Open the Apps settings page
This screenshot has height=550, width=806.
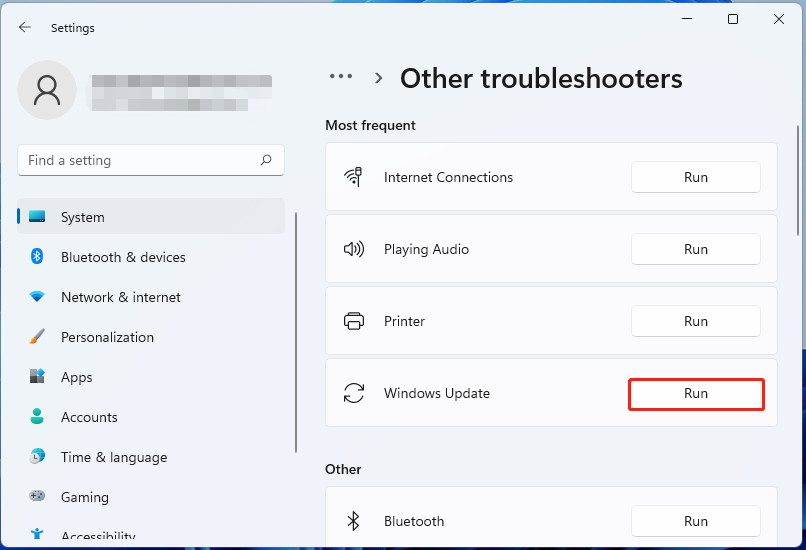(151, 377)
